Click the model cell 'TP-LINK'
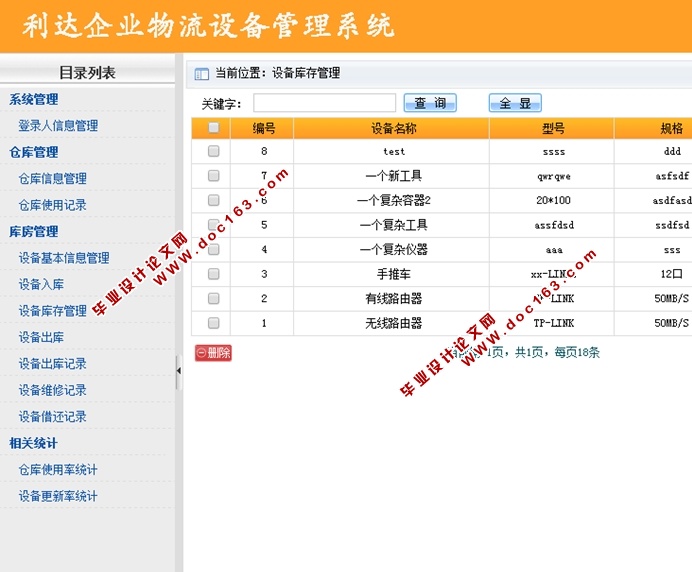 point(554,323)
